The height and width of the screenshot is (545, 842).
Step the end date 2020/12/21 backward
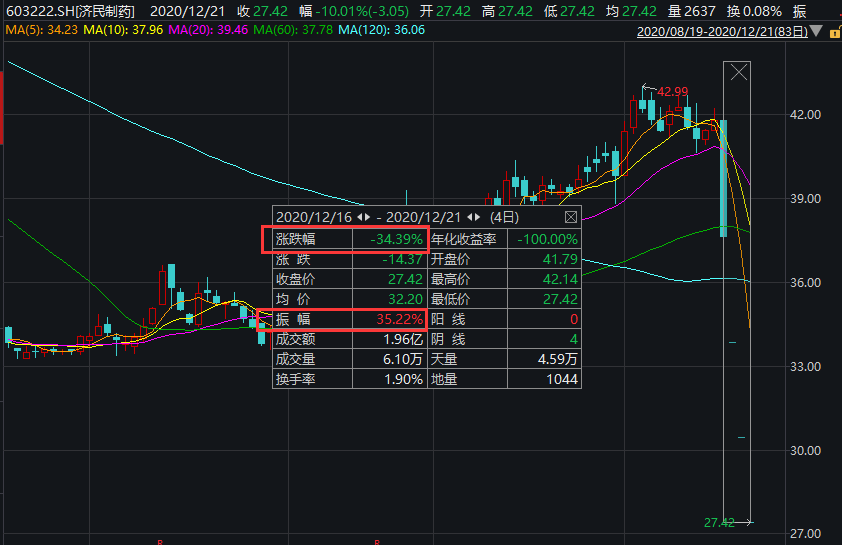(471, 216)
